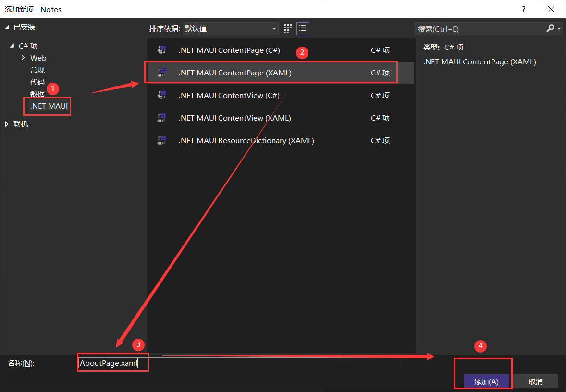Select the 已安装 category label

(x=24, y=27)
